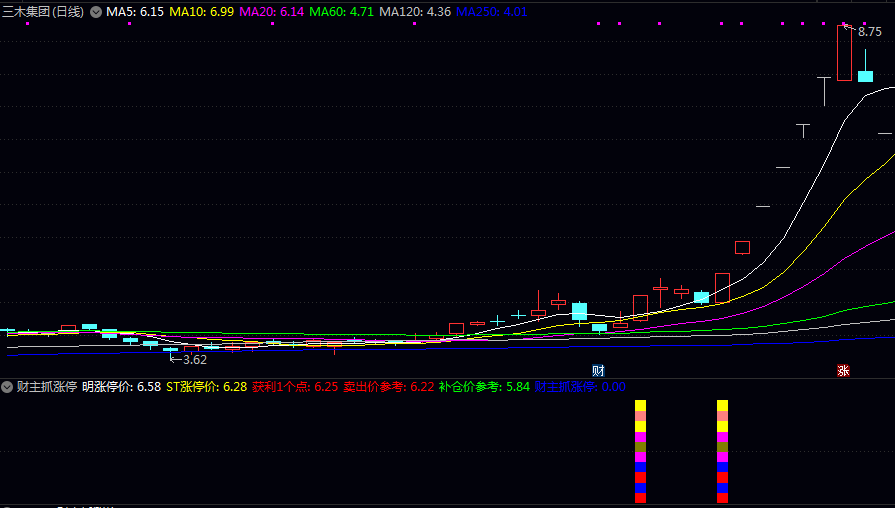This screenshot has height=508, width=895.
Task: Click the 财 marker icon below the chart
Action: (598, 370)
